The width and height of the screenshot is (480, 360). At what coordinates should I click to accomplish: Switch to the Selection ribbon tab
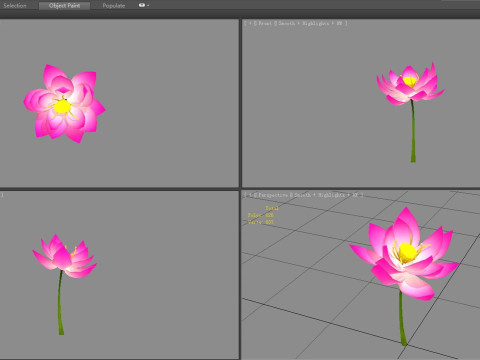pos(15,6)
